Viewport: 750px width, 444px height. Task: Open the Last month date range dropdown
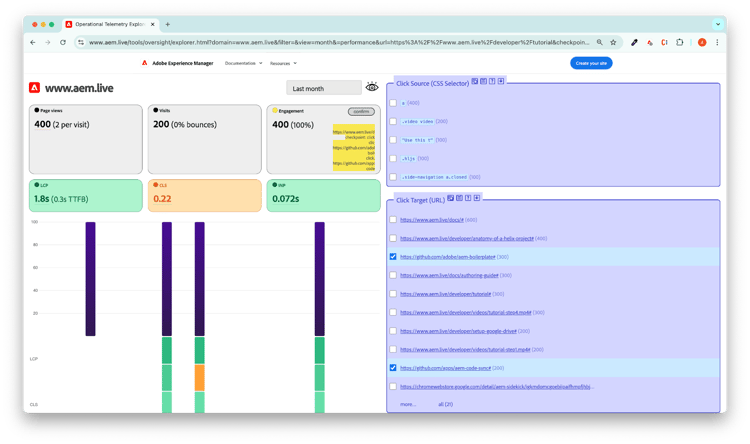[x=323, y=88]
